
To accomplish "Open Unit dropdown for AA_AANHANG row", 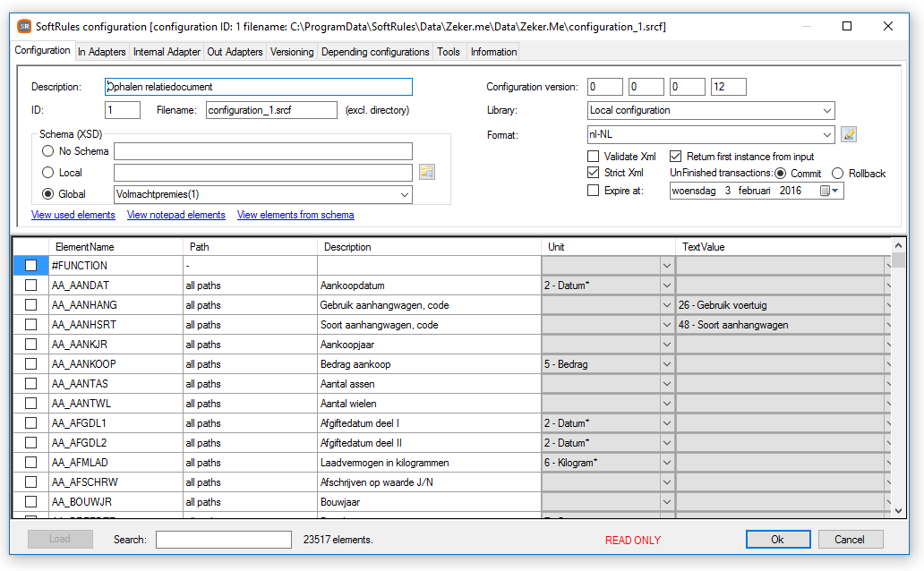I will [x=666, y=305].
